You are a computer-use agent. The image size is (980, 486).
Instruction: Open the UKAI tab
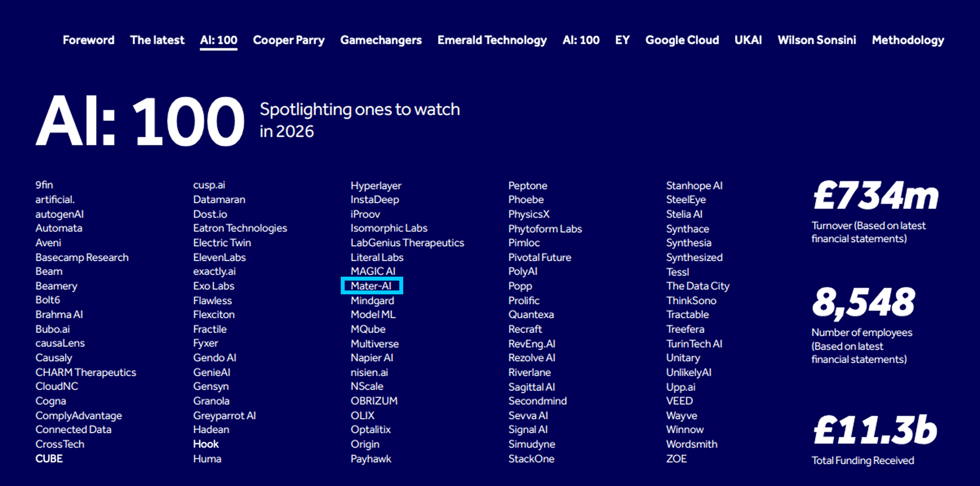(748, 40)
